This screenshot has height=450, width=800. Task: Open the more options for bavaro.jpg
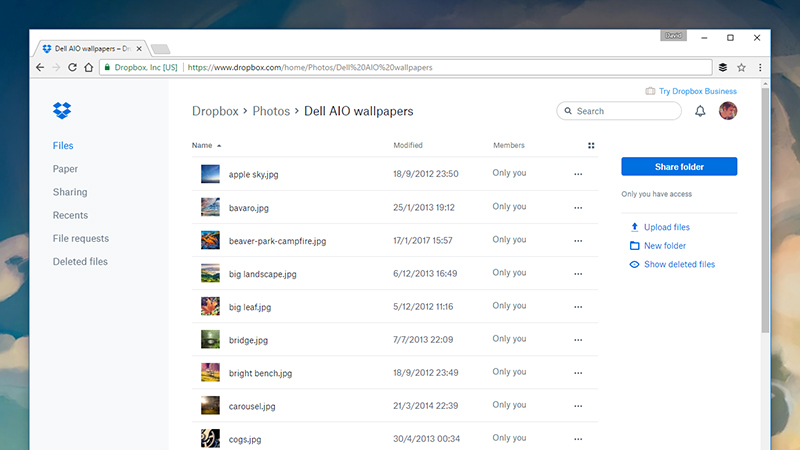[578, 208]
